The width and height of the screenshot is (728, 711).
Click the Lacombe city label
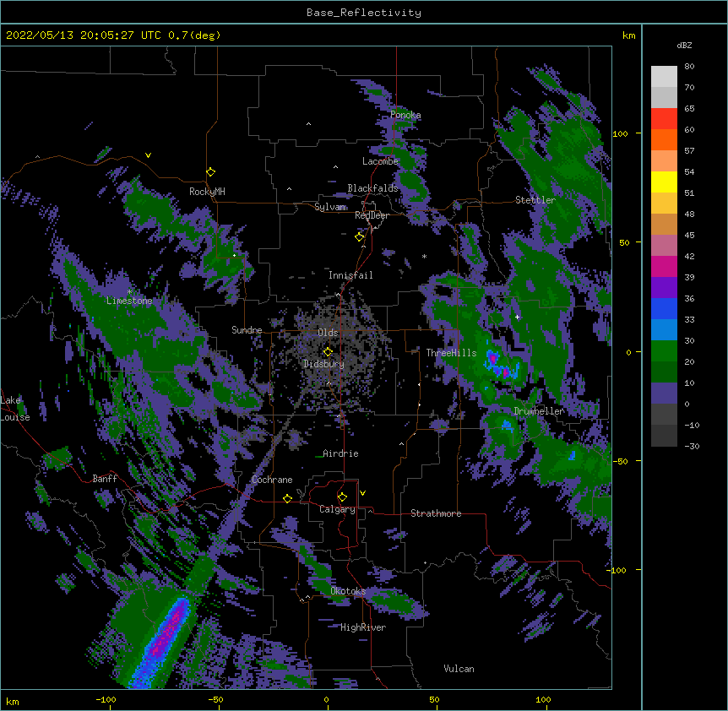tap(380, 161)
